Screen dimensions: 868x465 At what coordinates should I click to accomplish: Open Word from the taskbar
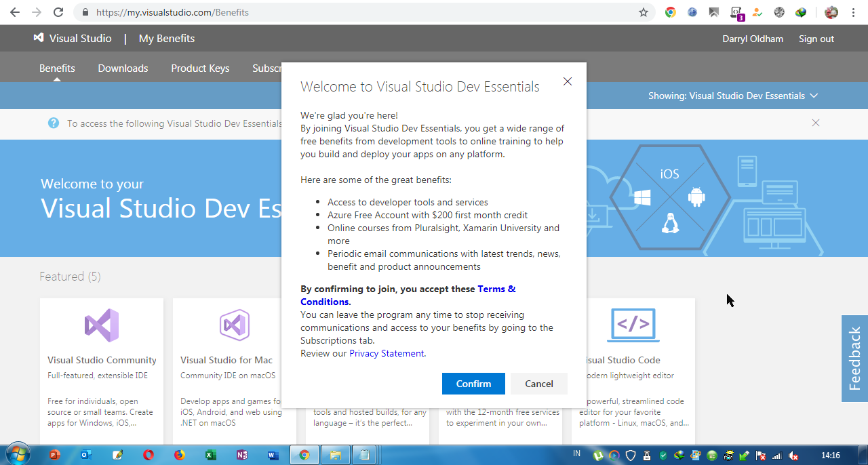point(273,456)
